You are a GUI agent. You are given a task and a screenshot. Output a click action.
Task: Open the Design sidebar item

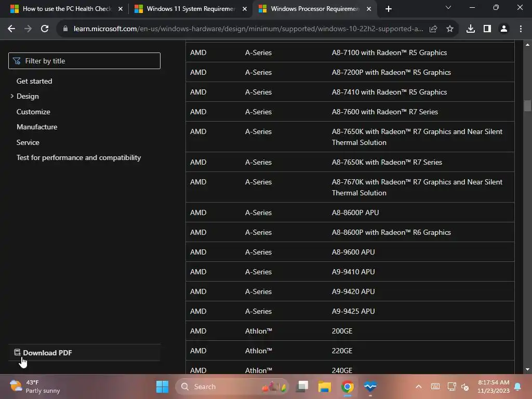[x=28, y=96]
